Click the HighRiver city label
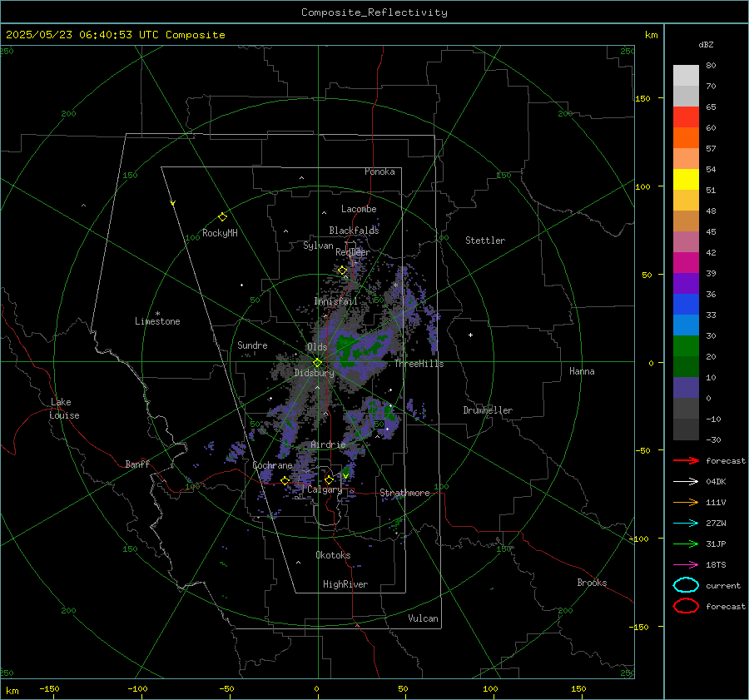This screenshot has width=749, height=700. (x=345, y=584)
